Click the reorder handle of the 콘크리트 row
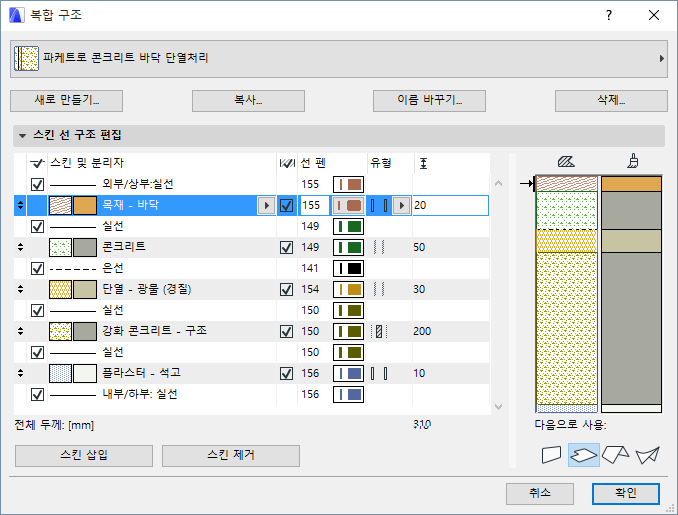 coord(20,247)
